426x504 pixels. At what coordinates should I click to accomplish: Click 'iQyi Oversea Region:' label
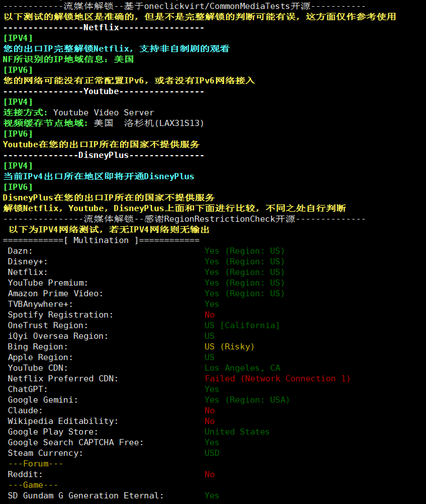click(x=58, y=336)
